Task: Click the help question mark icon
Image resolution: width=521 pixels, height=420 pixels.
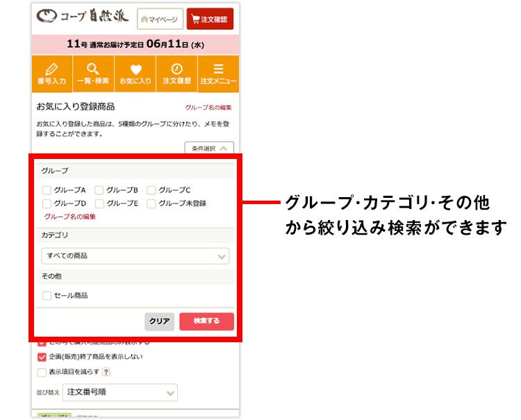Action: [106, 372]
